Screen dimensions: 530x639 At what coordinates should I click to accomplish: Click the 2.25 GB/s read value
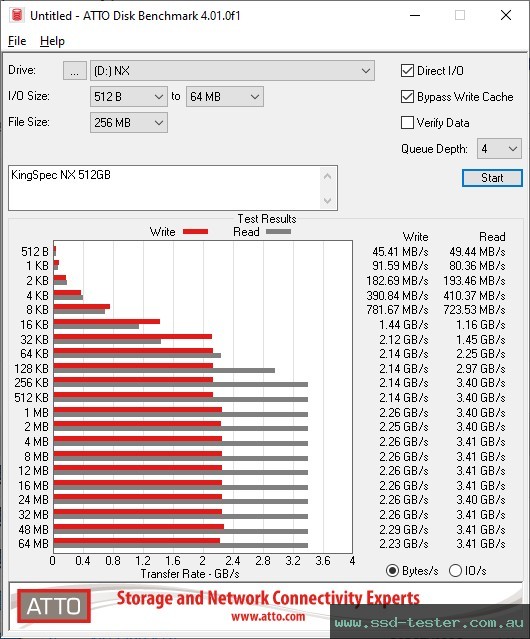[481, 354]
